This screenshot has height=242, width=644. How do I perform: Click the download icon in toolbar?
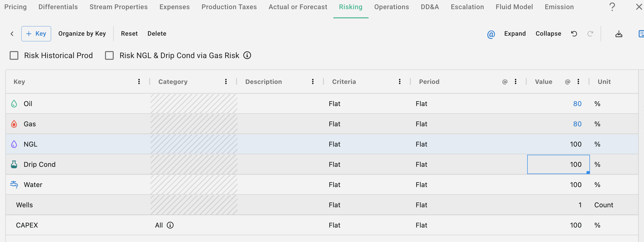[x=618, y=34]
